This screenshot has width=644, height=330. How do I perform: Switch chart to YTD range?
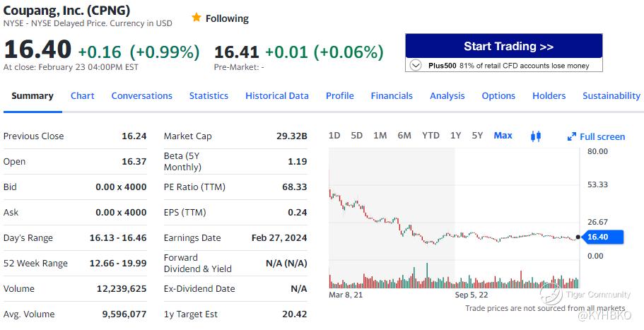click(x=431, y=135)
